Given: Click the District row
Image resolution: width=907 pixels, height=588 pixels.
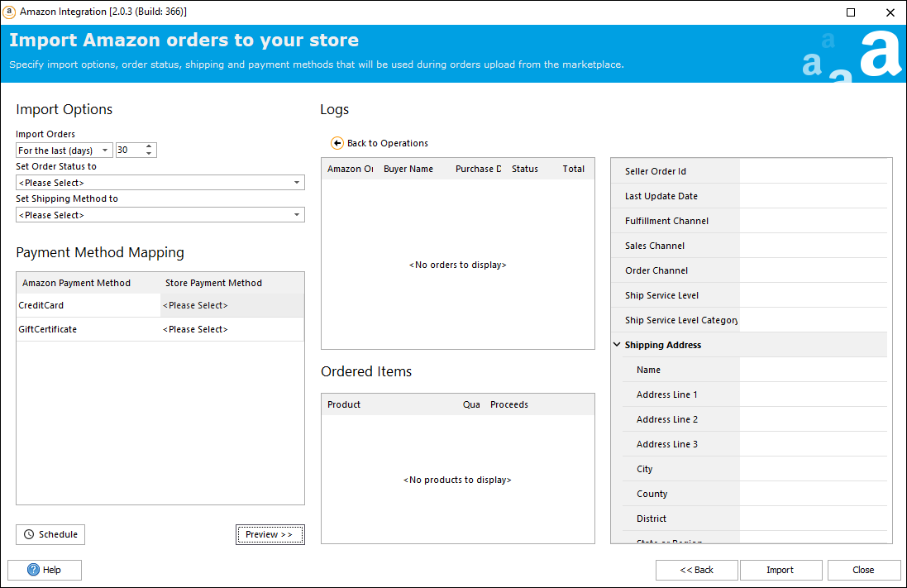Looking at the screenshot, I should [755, 519].
